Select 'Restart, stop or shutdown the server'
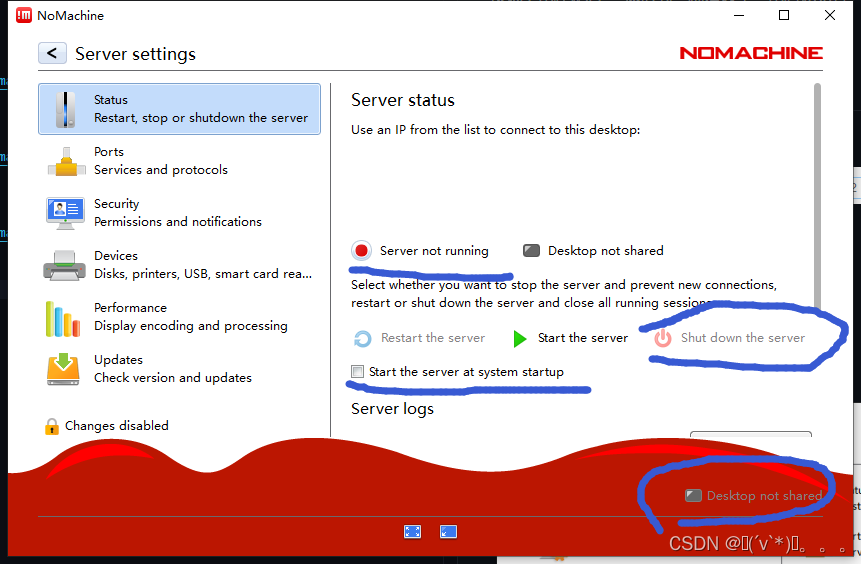Screen dimensions: 861x564 [201, 118]
